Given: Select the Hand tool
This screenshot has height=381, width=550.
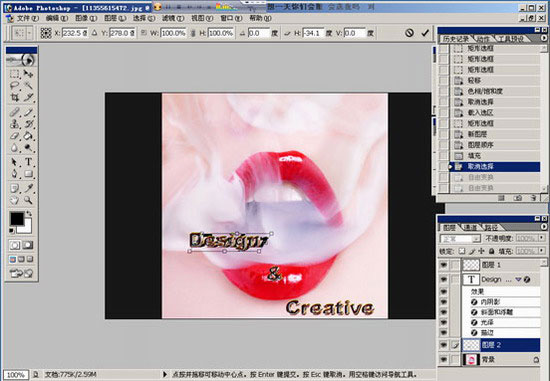Looking at the screenshot, I should [x=14, y=200].
